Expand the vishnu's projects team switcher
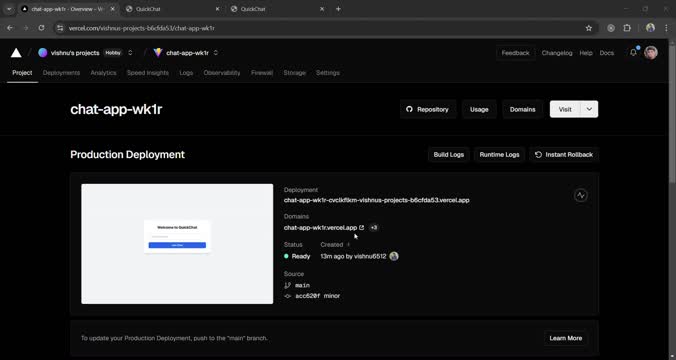The height and width of the screenshot is (360, 676). point(130,53)
